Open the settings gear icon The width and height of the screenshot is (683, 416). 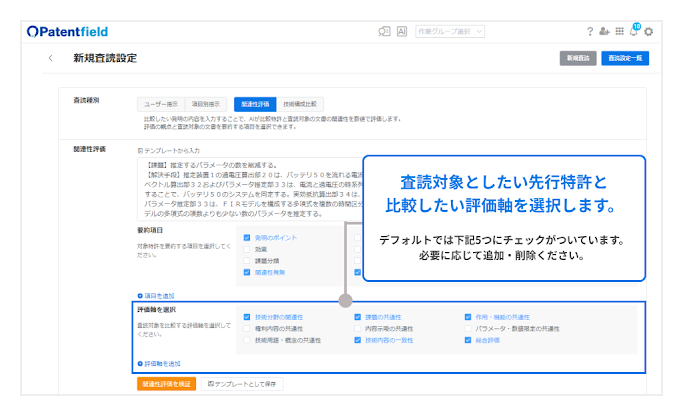649,31
